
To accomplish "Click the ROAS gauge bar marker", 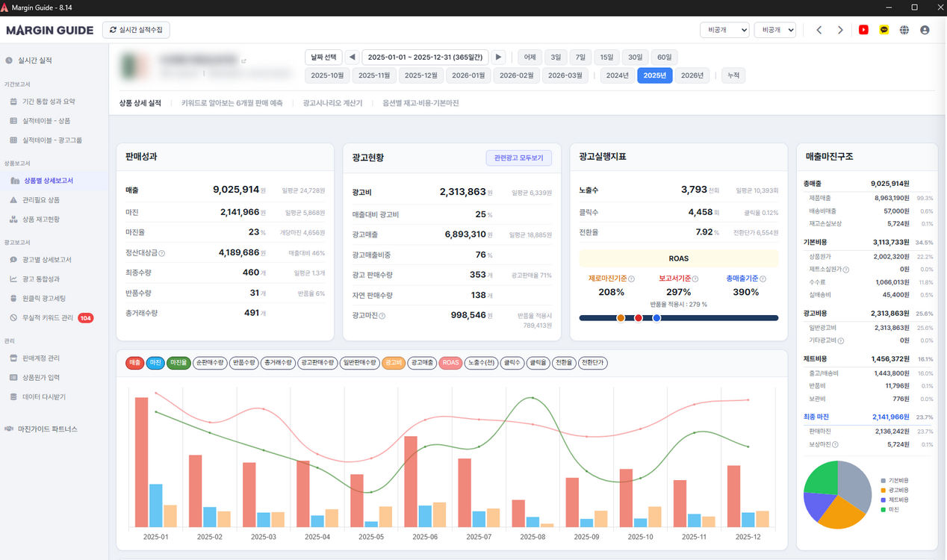I will 639,317.
